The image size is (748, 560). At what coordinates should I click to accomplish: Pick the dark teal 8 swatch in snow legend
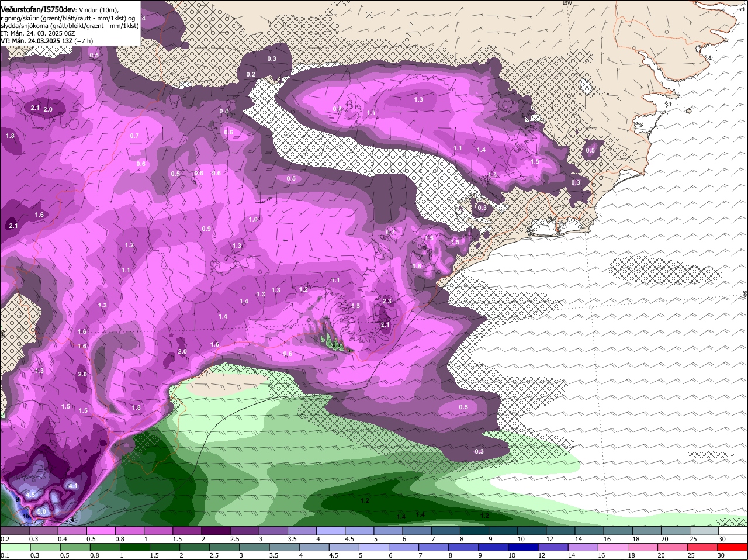[474, 531]
